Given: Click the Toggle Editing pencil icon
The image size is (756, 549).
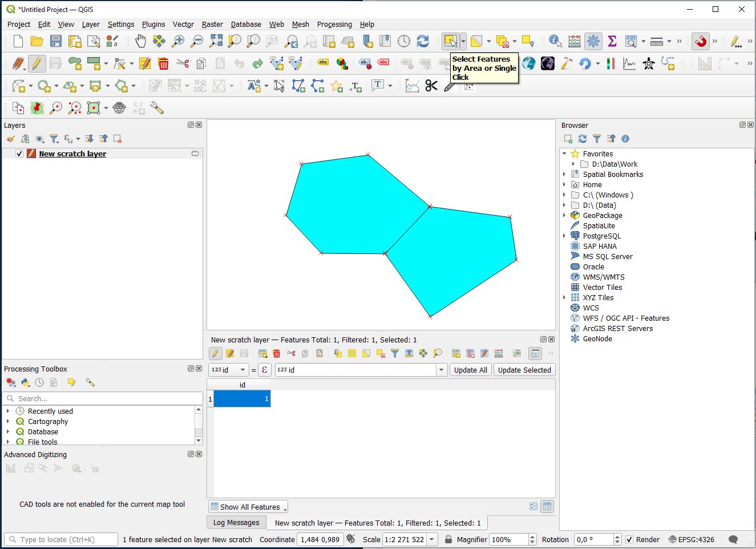Looking at the screenshot, I should (x=37, y=63).
